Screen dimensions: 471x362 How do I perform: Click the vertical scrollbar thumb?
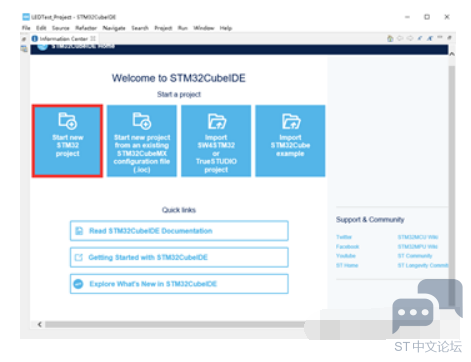452,186
